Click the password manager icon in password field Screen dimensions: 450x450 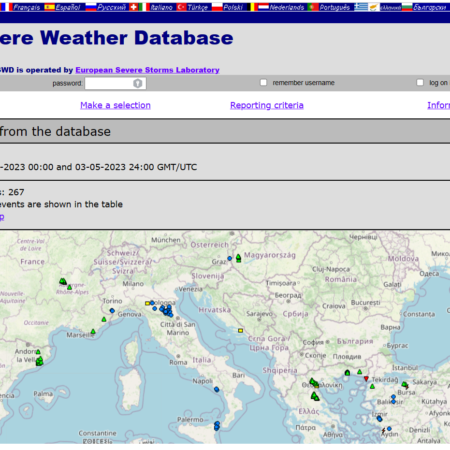click(137, 83)
